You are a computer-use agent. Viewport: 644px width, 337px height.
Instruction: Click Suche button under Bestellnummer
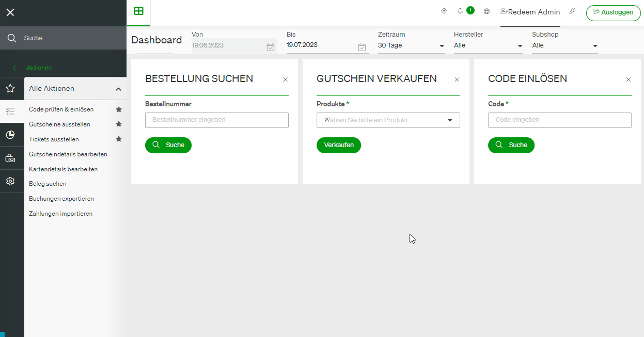pyautogui.click(x=168, y=145)
